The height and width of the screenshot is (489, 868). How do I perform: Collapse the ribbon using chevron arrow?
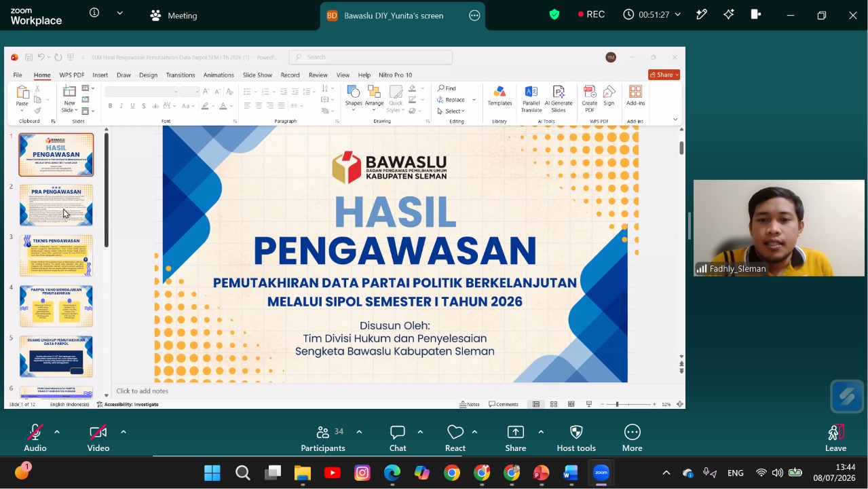pos(675,120)
